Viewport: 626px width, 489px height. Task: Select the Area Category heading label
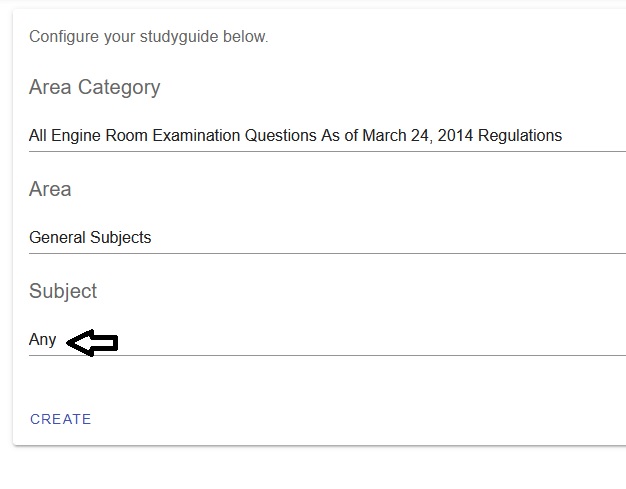coord(95,87)
